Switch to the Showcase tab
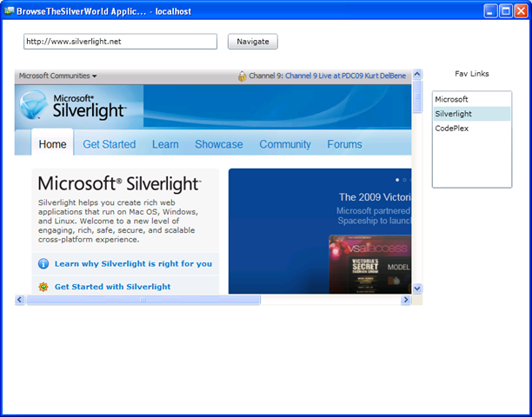 click(219, 144)
